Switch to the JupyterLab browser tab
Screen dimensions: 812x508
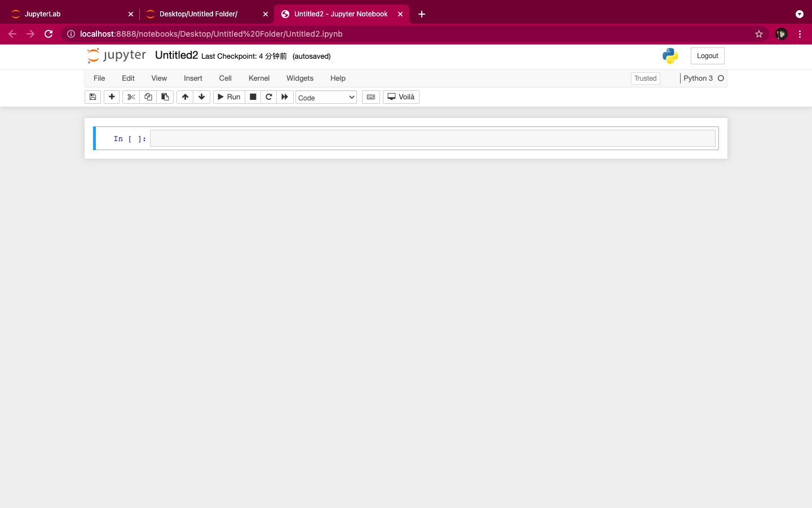pyautogui.click(x=68, y=14)
